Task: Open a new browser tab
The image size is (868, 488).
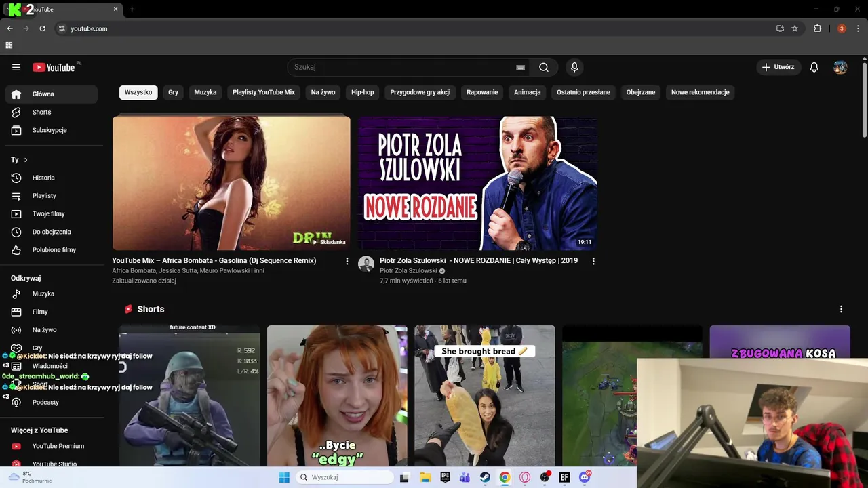Action: [132, 9]
